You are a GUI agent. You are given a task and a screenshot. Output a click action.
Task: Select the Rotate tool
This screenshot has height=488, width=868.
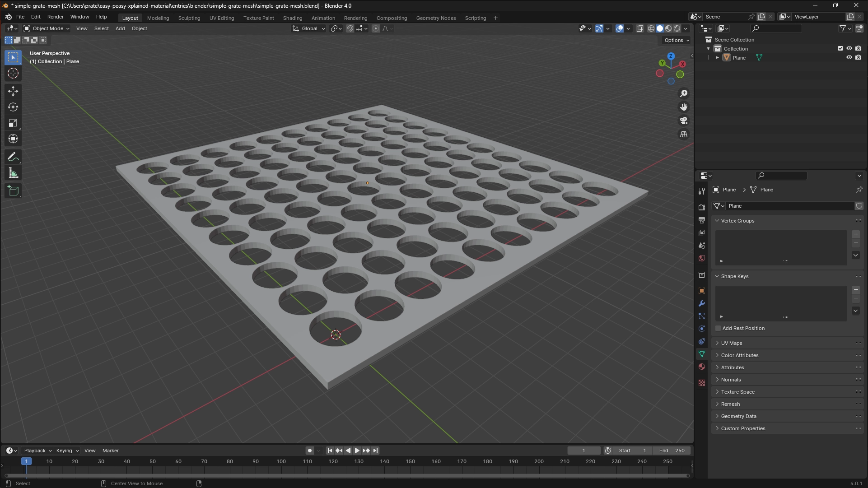tap(13, 107)
